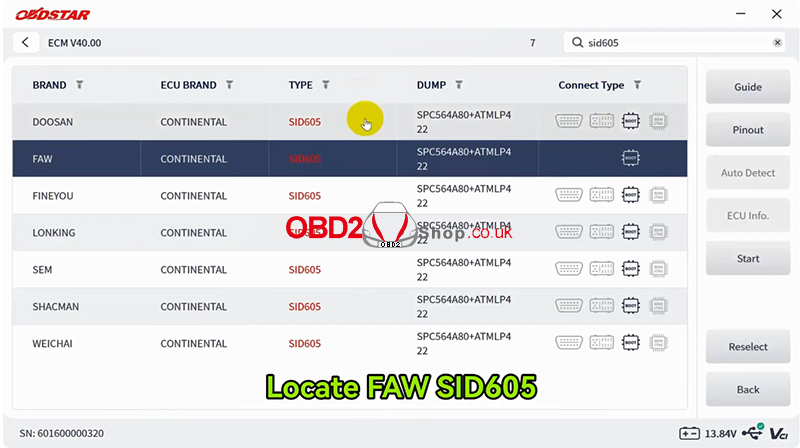Choose the OBD connector icon for SHACMAN
The width and height of the screenshot is (800, 448).
[568, 306]
